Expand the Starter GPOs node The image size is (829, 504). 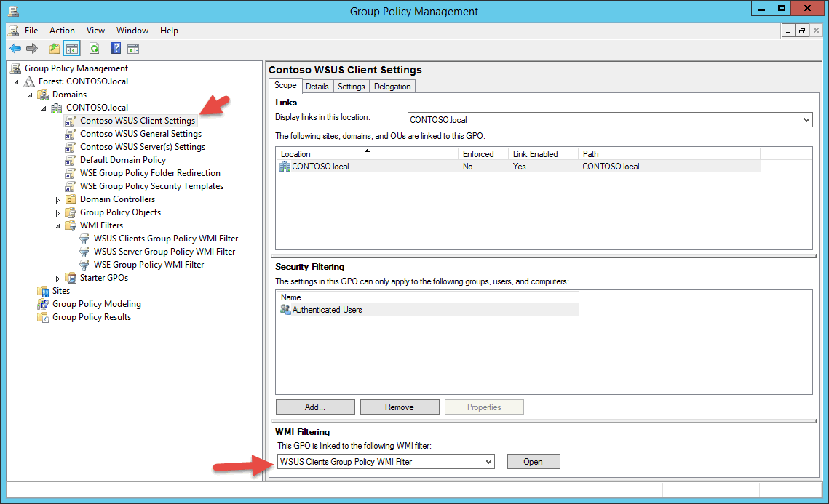tap(57, 279)
